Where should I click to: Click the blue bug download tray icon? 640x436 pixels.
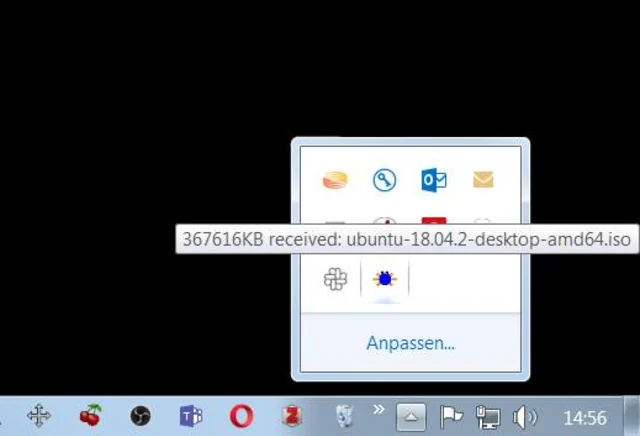pos(384,279)
